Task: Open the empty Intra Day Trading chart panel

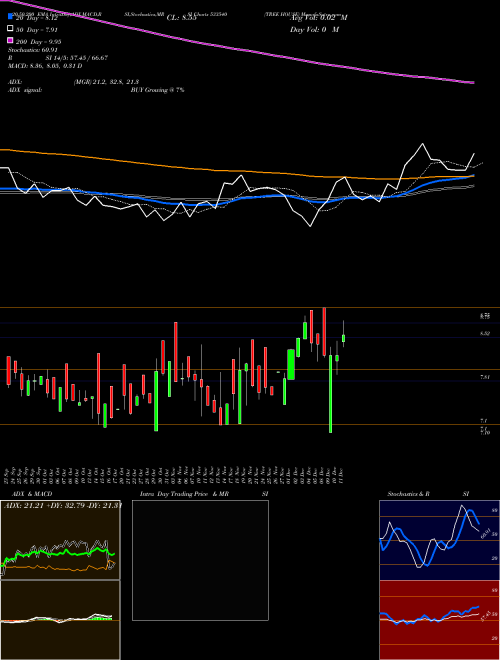Action: [200, 560]
